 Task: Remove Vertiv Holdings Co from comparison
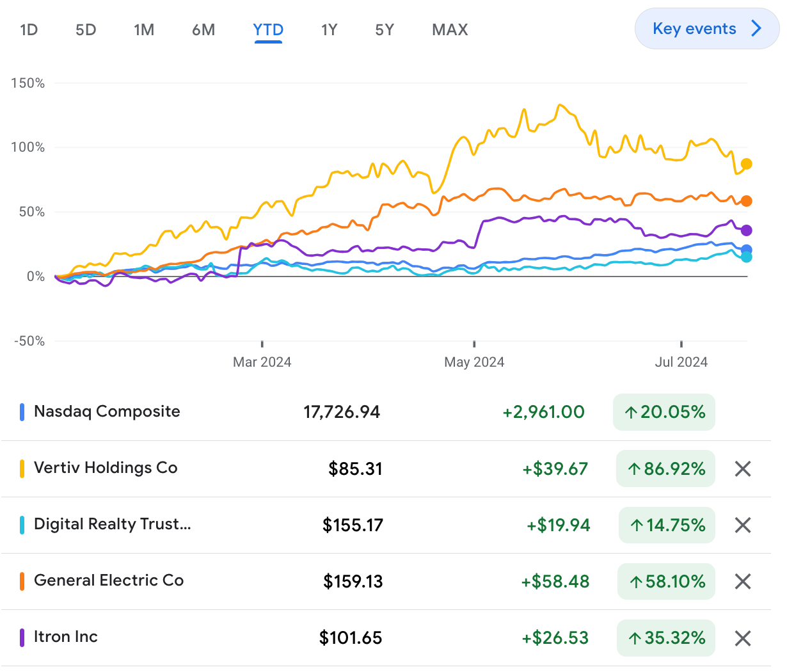pos(743,469)
